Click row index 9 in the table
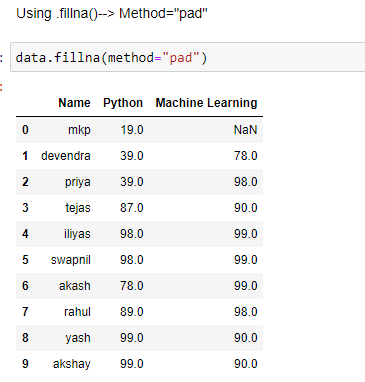The height and width of the screenshot is (382, 365). point(25,364)
